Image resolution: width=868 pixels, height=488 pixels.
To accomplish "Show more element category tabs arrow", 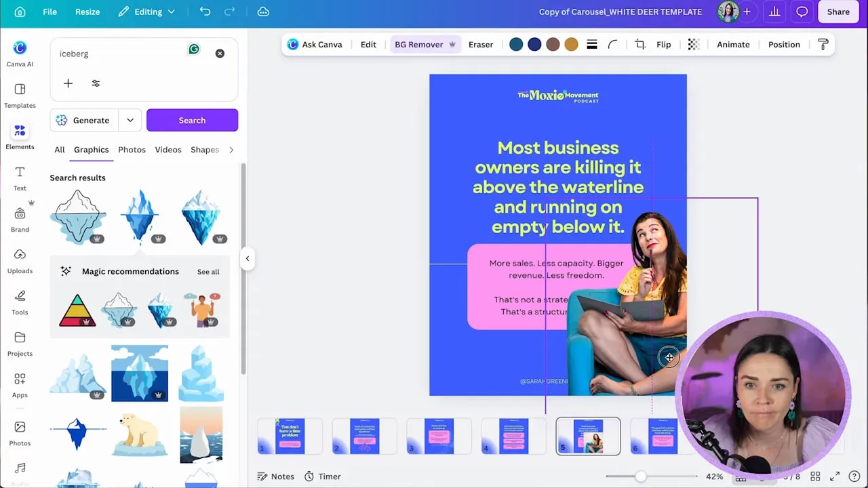I will tap(231, 150).
